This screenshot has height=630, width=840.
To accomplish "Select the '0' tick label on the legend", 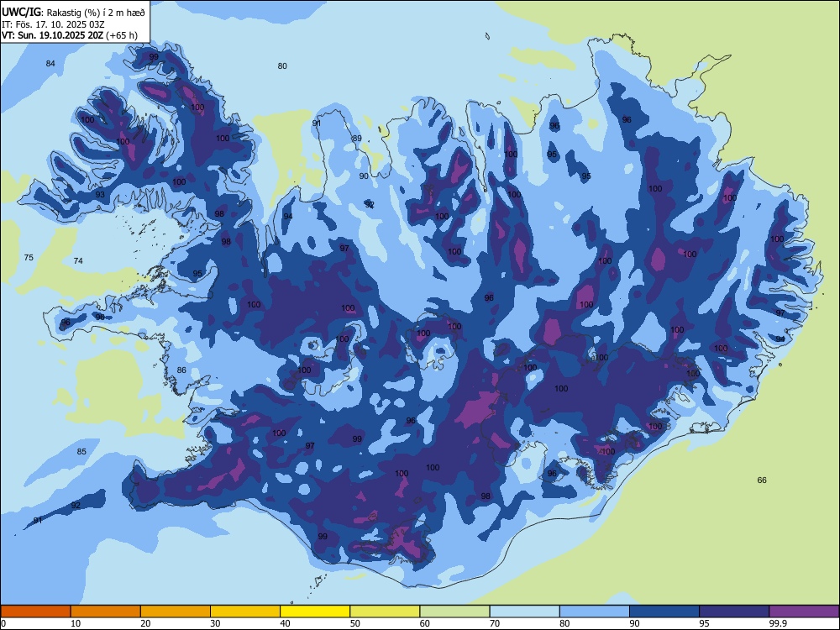I will coord(3,623).
